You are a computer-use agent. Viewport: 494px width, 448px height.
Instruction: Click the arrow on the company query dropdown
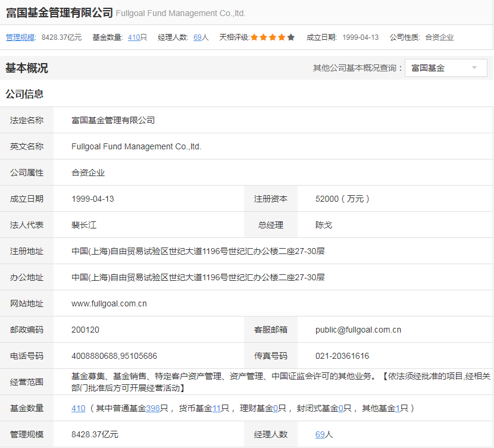474,68
